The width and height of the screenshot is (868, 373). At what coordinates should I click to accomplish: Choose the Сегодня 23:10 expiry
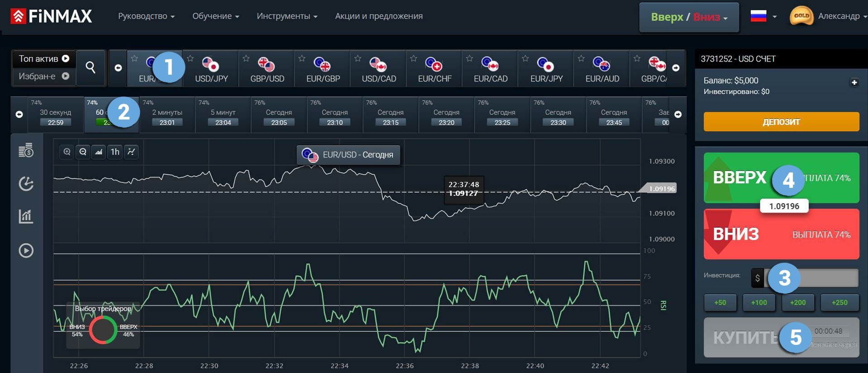click(x=334, y=115)
